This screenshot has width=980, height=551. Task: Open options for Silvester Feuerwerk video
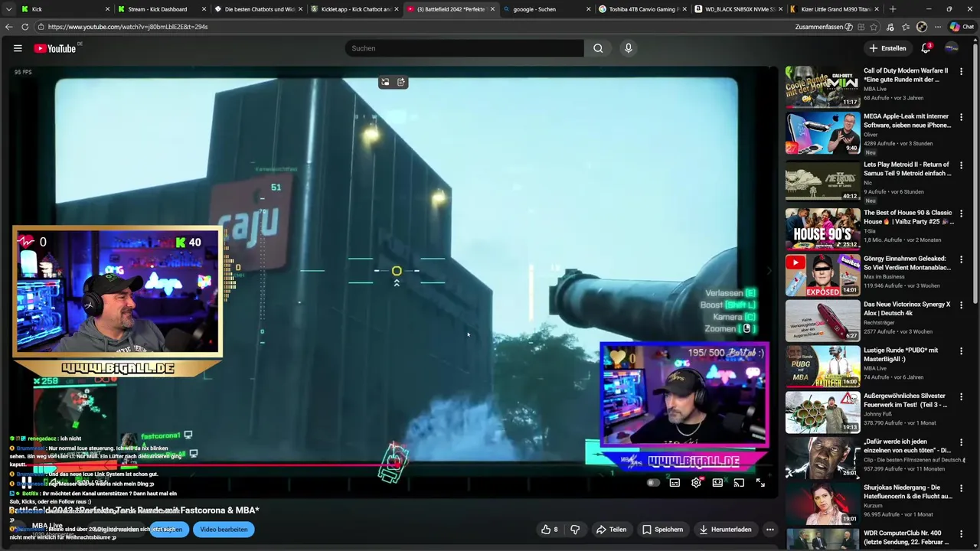(x=962, y=397)
